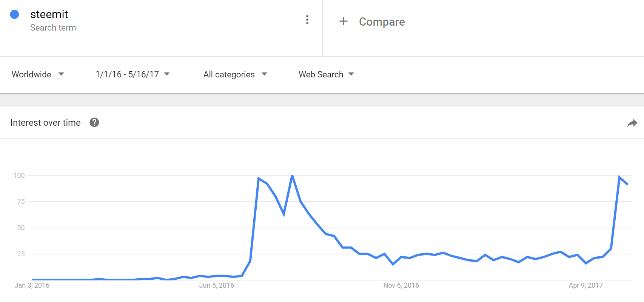Click the blue dot next to steemit
This screenshot has height=302, width=644.
point(14,14)
